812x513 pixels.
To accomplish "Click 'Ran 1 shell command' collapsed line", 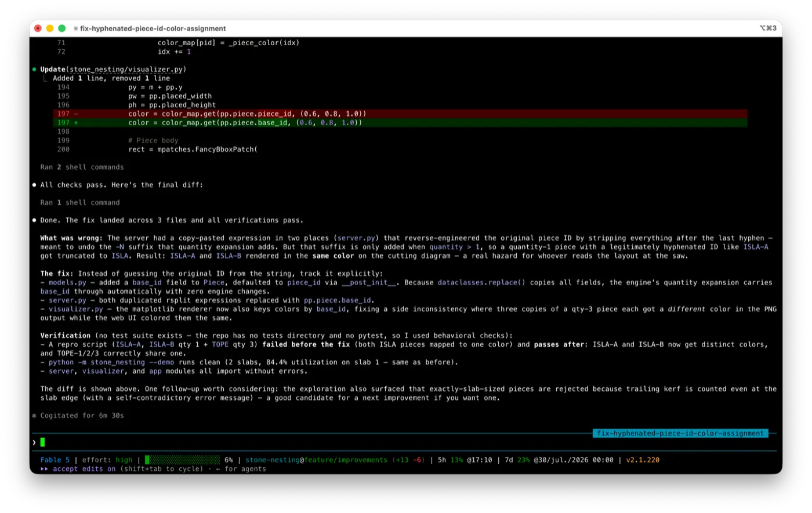I will [x=80, y=202].
